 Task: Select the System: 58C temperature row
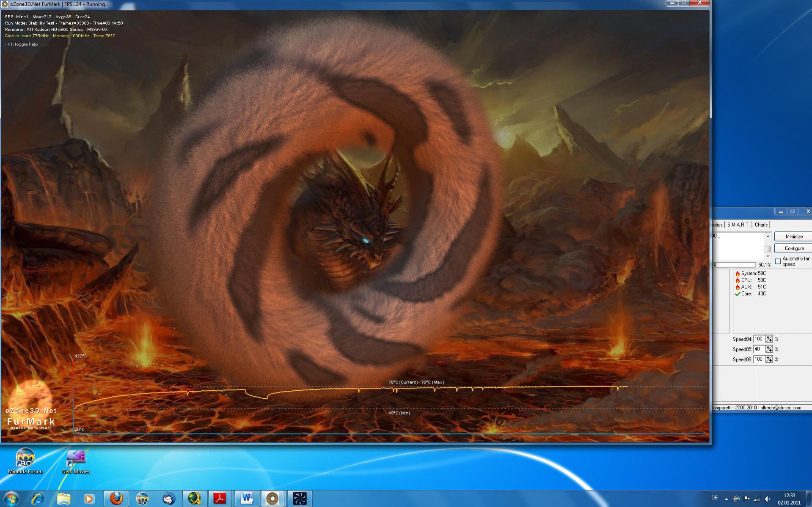click(x=751, y=273)
